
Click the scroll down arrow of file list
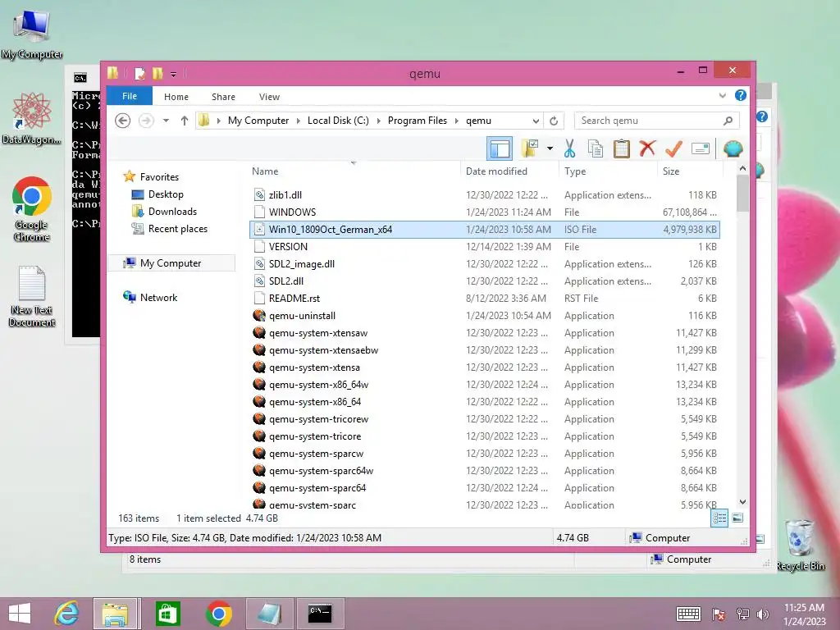[x=742, y=502]
